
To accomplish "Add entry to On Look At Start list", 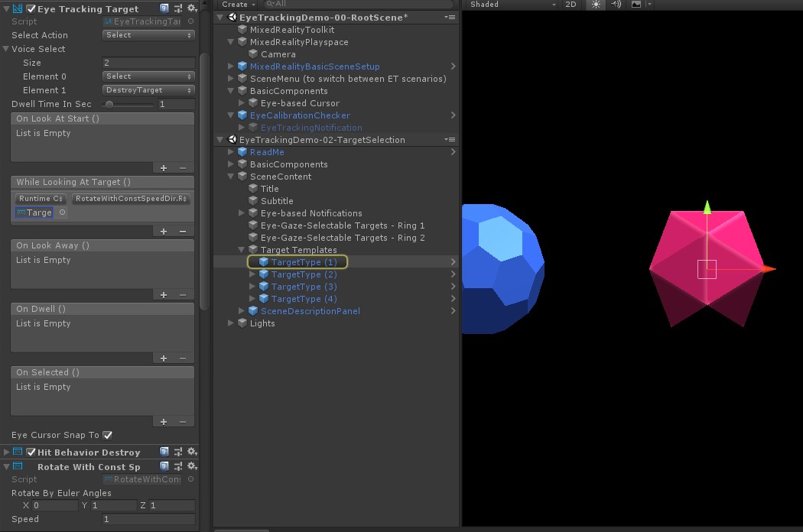I will coord(164,168).
